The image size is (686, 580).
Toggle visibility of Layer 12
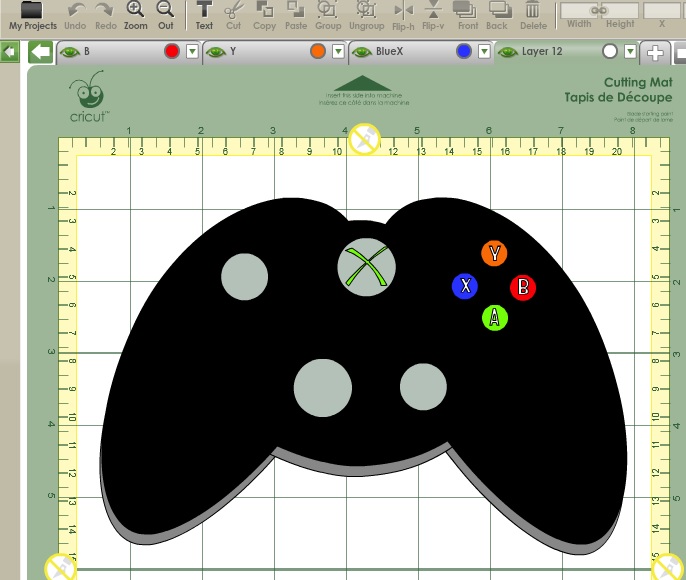coord(508,52)
